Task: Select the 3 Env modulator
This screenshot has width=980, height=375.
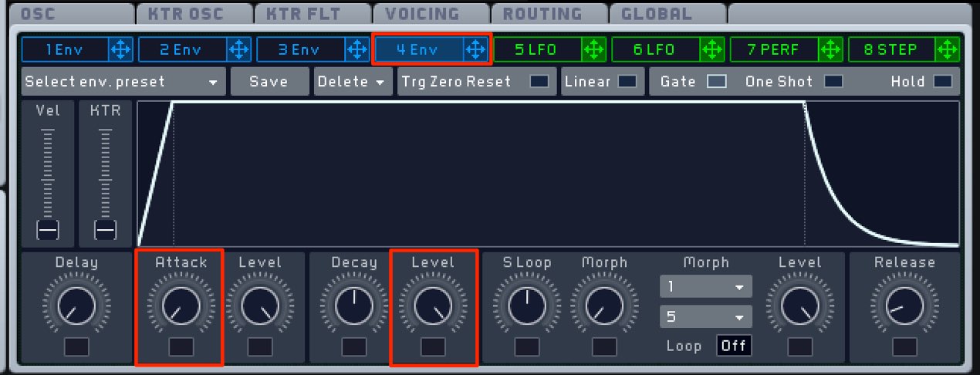Action: tap(302, 50)
